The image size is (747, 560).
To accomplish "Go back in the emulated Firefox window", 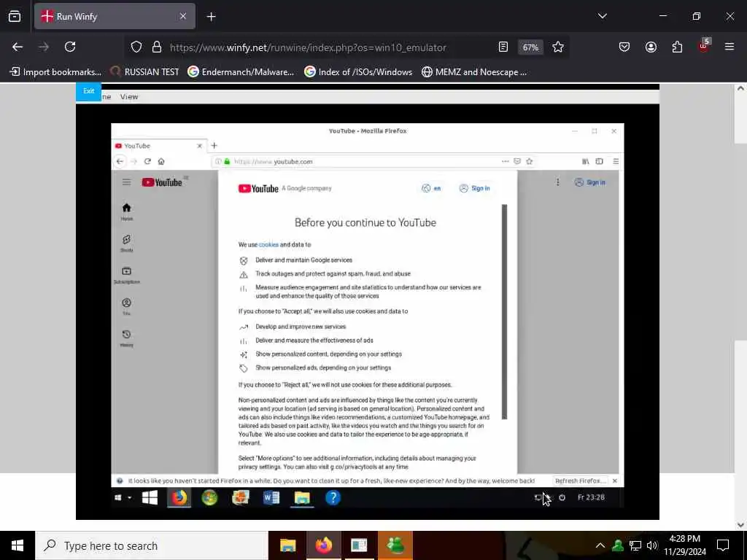I will pyautogui.click(x=120, y=161).
